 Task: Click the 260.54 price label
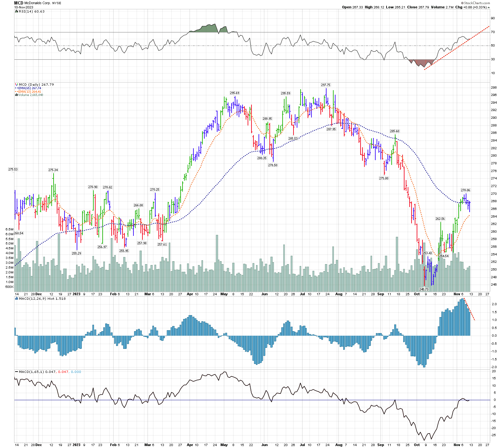[19, 233]
